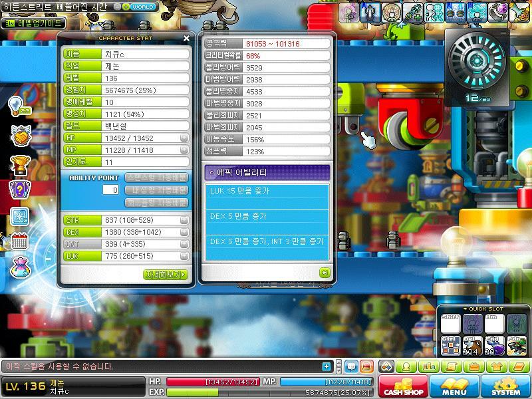The image size is (532, 399).
Task: Click the Ability Point value field
Action: coord(110,190)
